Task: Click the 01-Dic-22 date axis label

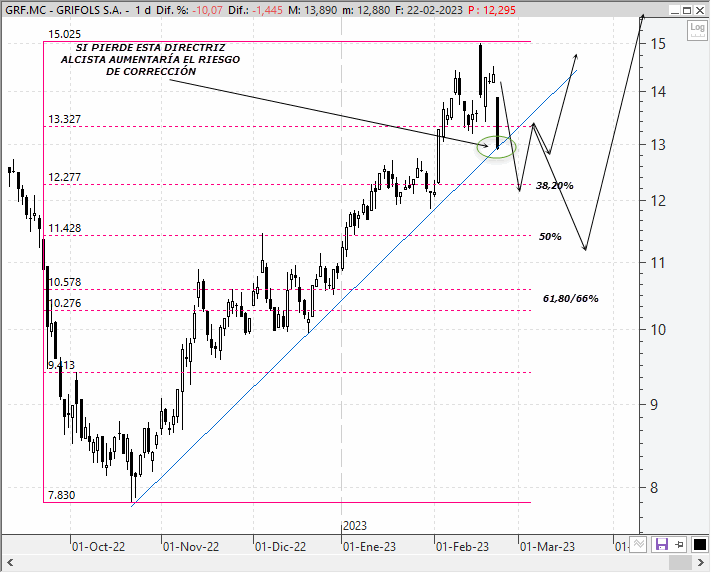Action: click(x=280, y=547)
